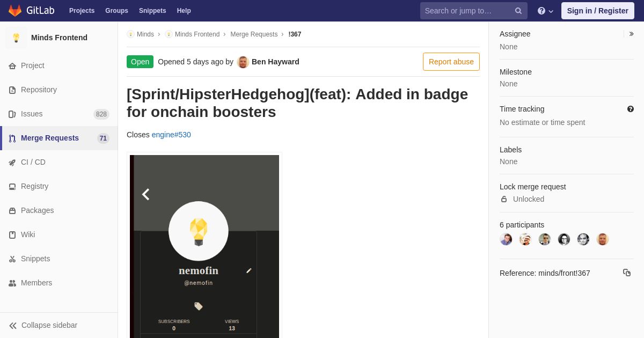Open Ben Hayward author profile link

click(275, 62)
